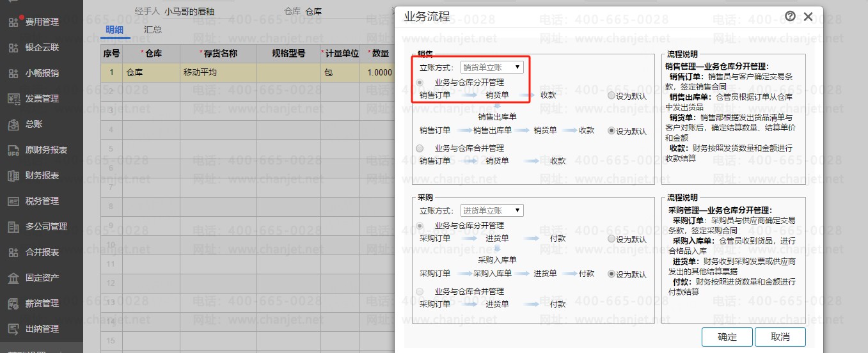Select 业务与仓库合并管理 radio in 销售 section

pos(420,148)
